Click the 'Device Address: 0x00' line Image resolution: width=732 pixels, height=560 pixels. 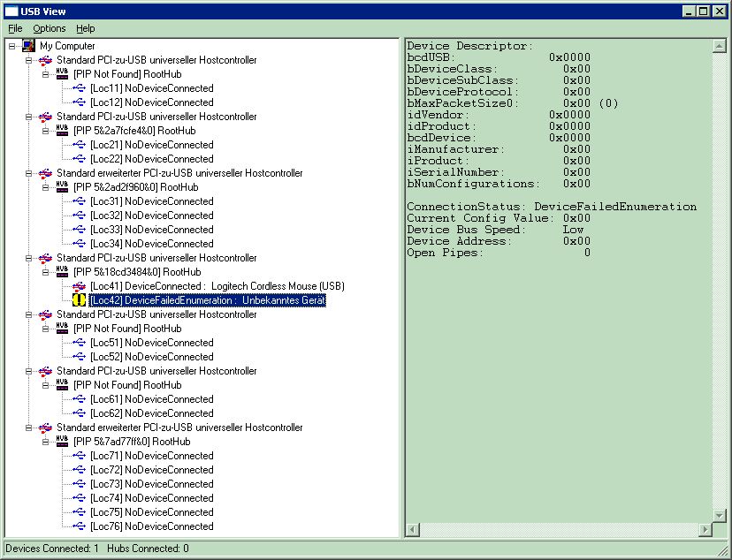(499, 241)
